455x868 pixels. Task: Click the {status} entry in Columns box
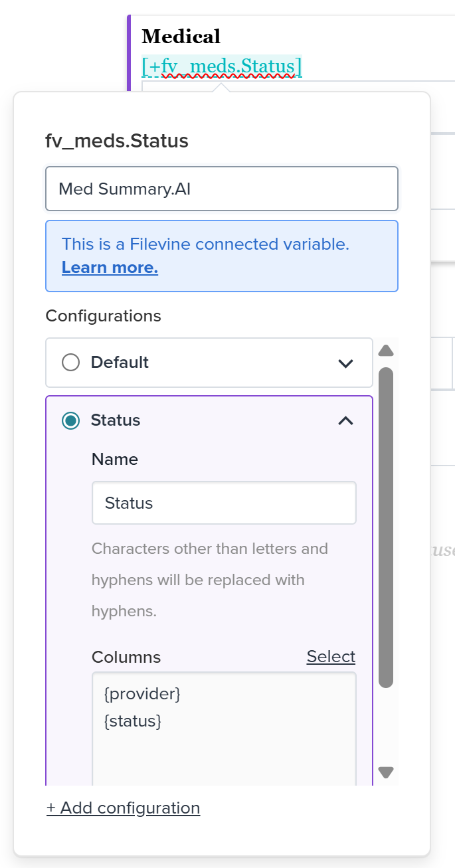tap(133, 721)
